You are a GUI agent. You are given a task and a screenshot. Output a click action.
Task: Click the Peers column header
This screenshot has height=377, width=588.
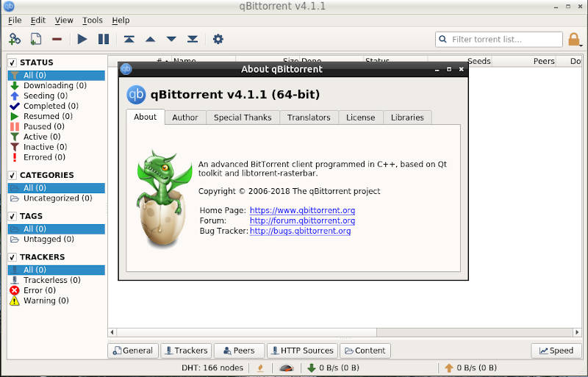pos(524,61)
